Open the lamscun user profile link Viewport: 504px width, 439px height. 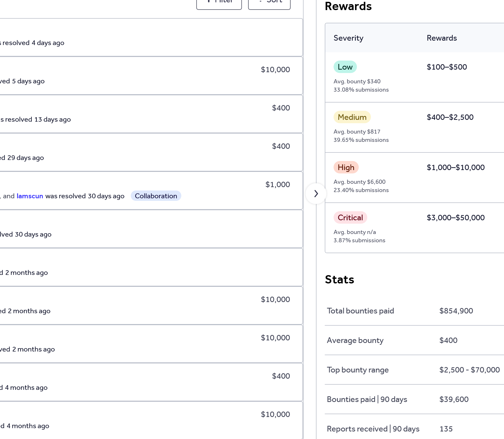pyautogui.click(x=30, y=196)
